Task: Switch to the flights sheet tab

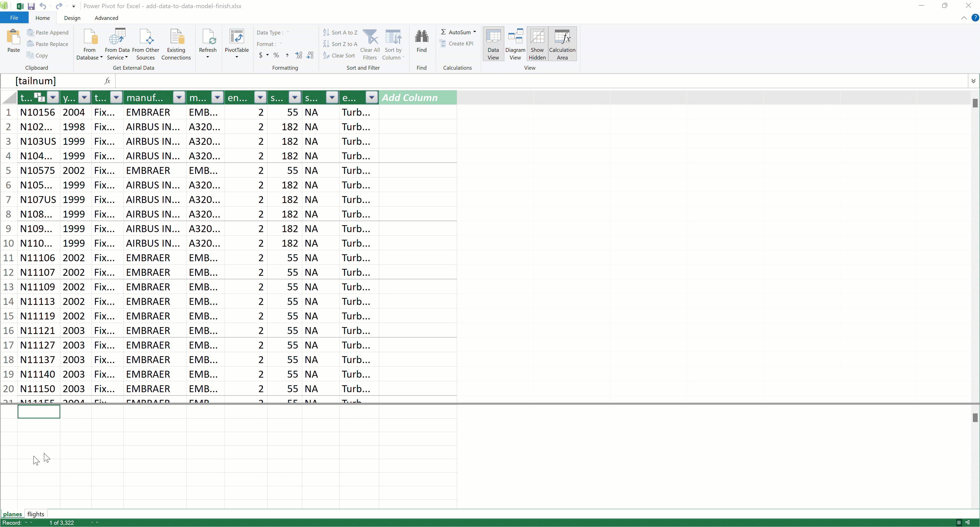Action: coord(35,514)
